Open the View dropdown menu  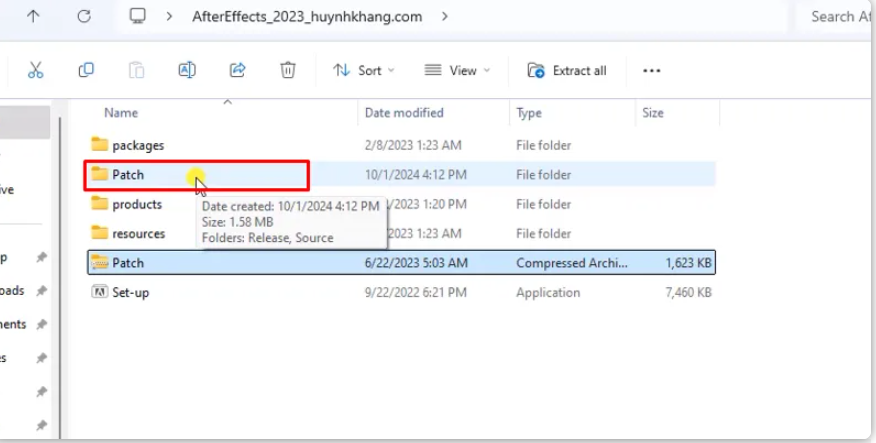(x=458, y=71)
